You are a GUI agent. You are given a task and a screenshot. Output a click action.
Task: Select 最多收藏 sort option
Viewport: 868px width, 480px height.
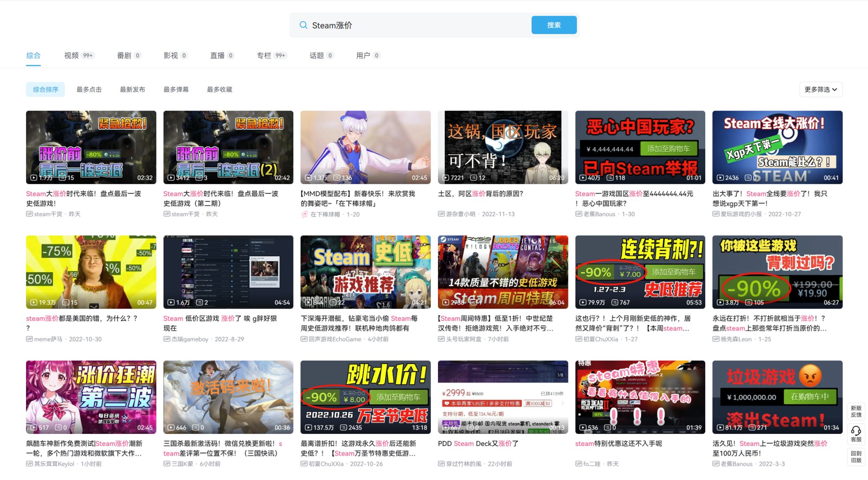point(219,89)
